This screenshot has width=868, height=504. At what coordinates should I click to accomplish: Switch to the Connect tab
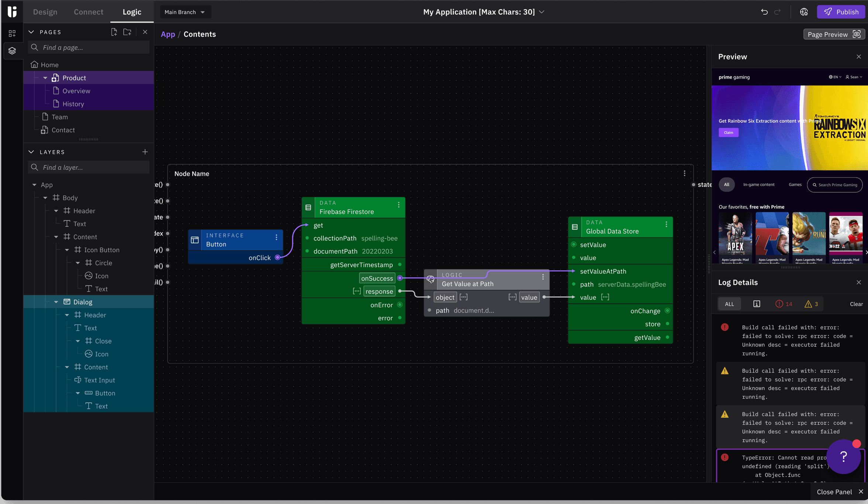(x=88, y=12)
